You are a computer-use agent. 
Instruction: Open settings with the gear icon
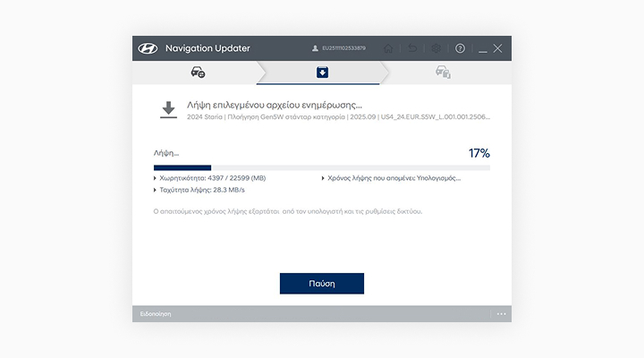[x=436, y=48]
